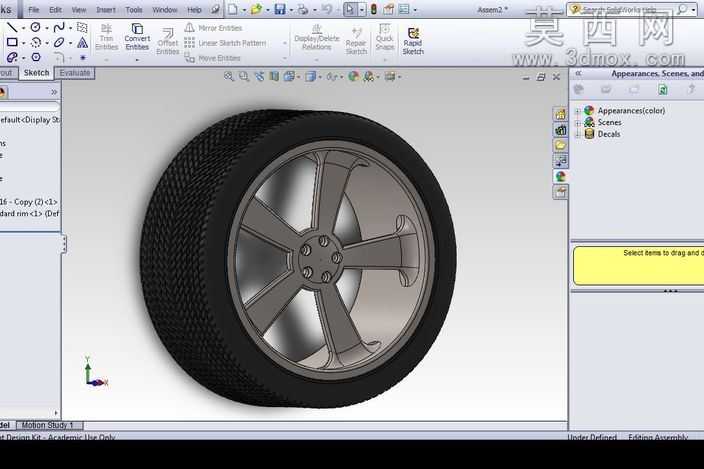The width and height of the screenshot is (704, 469).
Task: Click Previous View icon
Action: coord(259,77)
